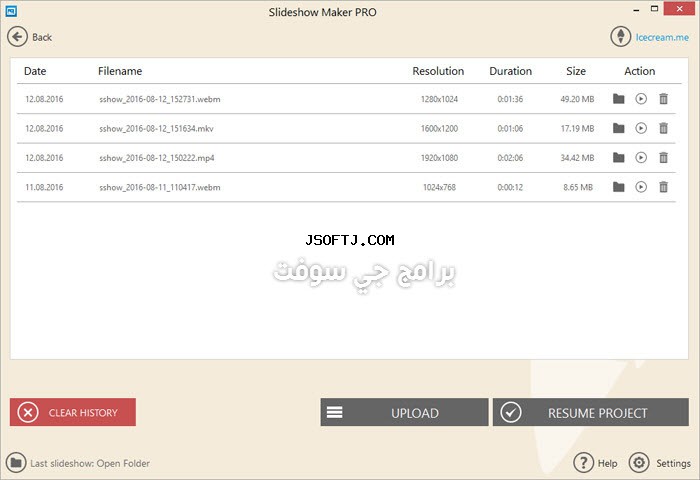Screen dimensions: 700x480
Task: Sort by the Date column header
Action: click(x=35, y=71)
